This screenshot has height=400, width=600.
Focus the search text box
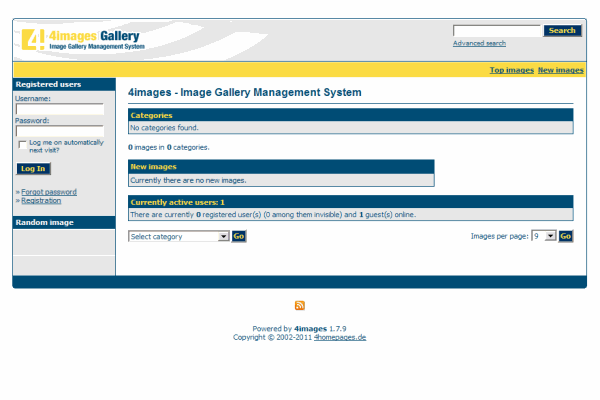496,31
